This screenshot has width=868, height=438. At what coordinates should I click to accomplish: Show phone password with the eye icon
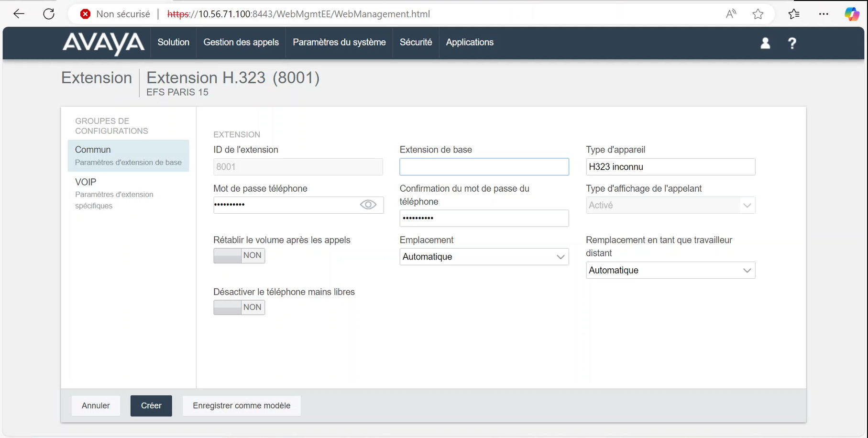point(368,205)
